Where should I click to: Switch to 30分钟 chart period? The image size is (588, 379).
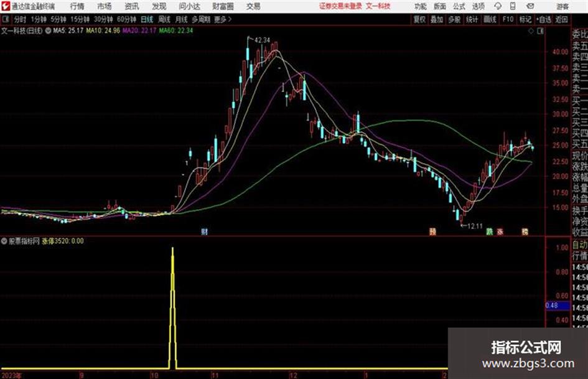click(103, 19)
